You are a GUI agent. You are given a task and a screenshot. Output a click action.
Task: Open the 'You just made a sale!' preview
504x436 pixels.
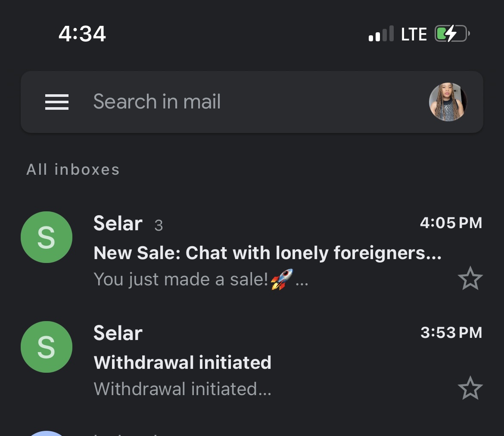[x=201, y=279]
